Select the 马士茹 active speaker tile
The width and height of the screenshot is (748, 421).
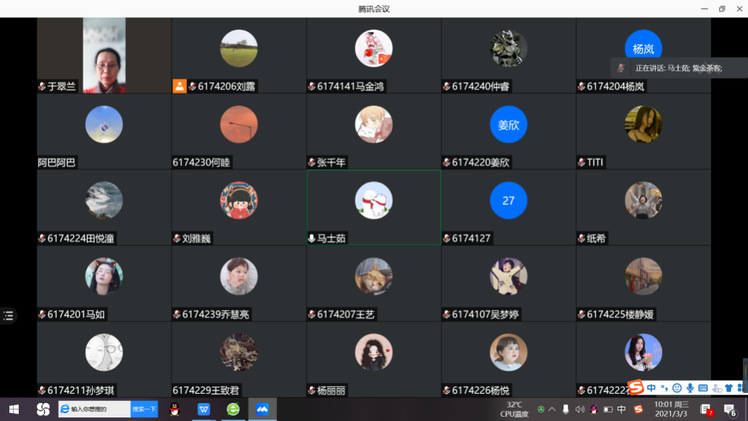373,207
